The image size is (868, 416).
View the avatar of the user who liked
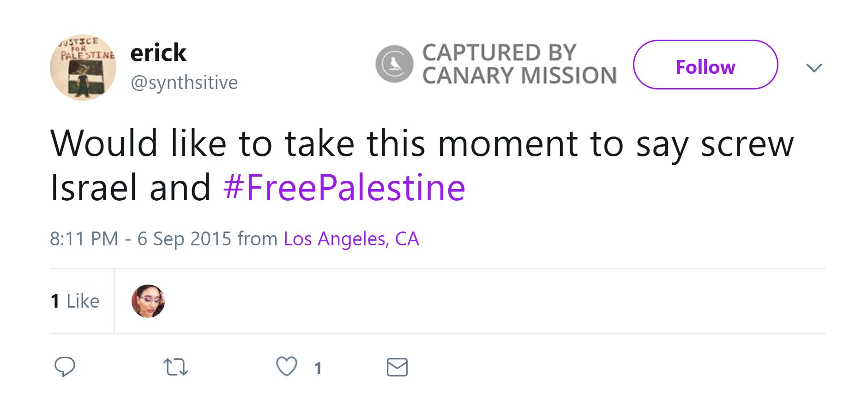point(148,301)
